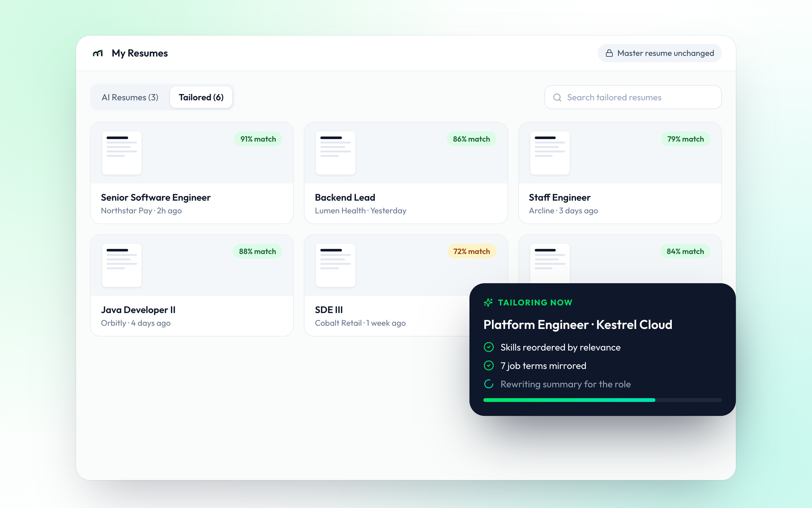Click the 79% match badge
The height and width of the screenshot is (508, 812).
pos(685,139)
